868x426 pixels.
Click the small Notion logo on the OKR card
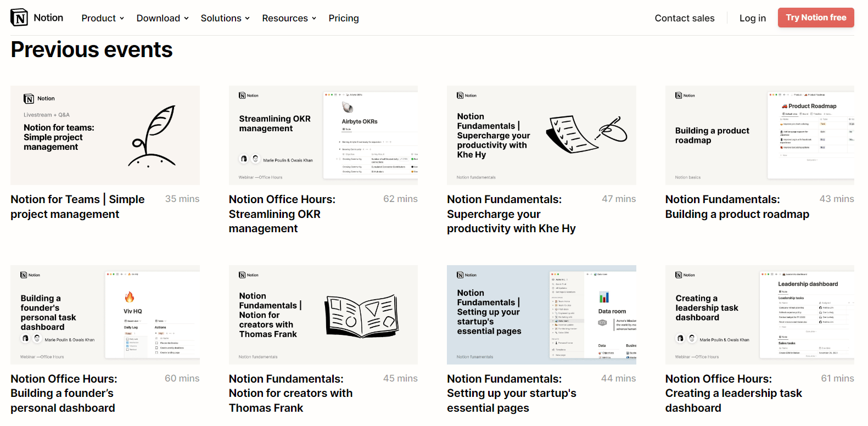click(242, 96)
